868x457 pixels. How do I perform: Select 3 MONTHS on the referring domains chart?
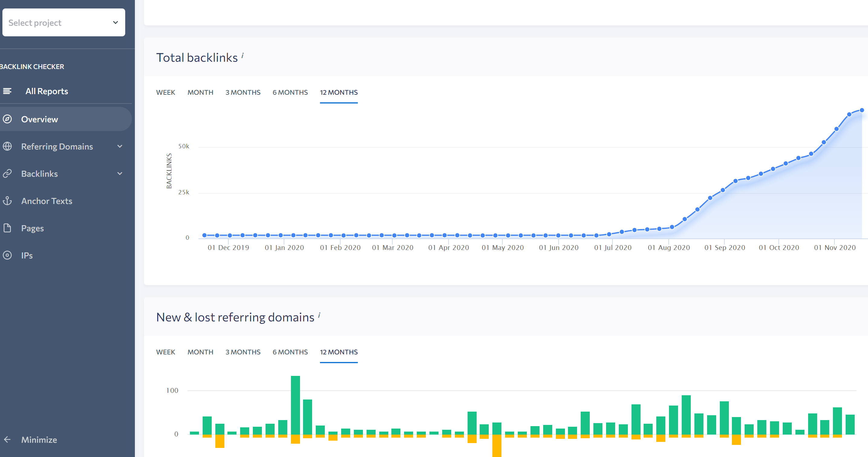(x=243, y=352)
